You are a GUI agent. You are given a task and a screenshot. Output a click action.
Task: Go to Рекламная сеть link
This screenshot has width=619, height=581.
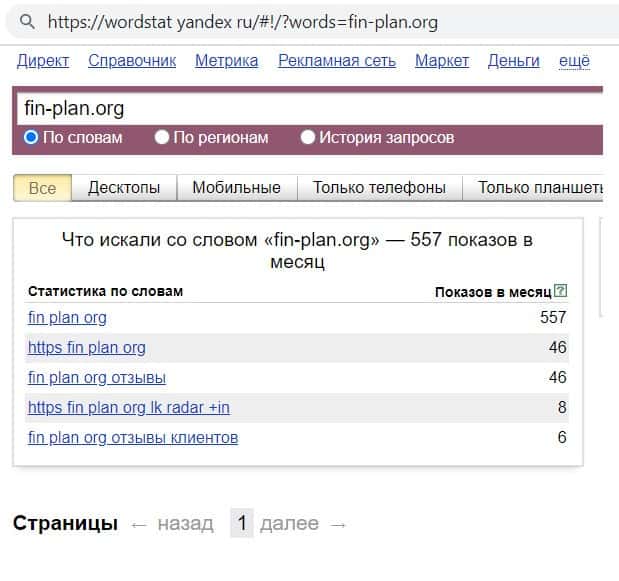(336, 61)
